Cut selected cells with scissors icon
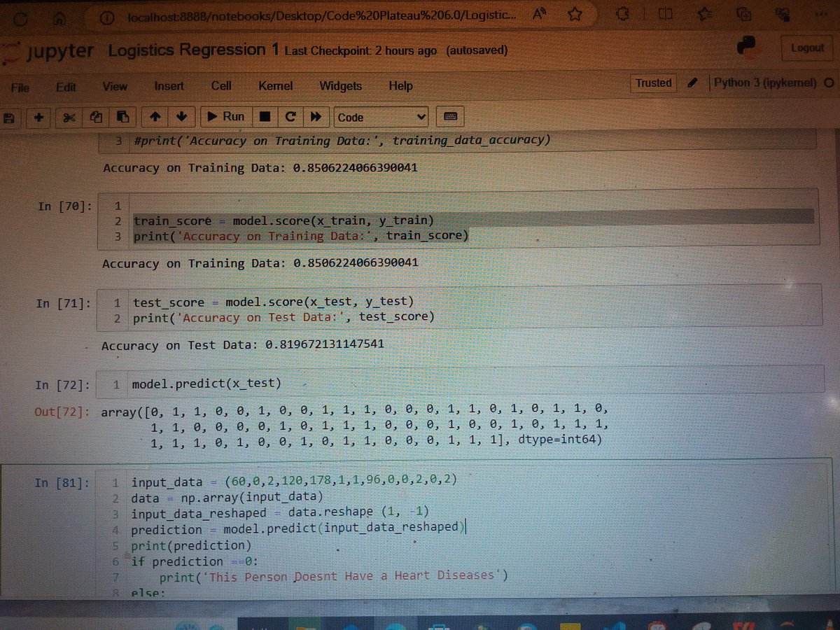Image resolution: width=840 pixels, height=630 pixels. tap(69, 118)
